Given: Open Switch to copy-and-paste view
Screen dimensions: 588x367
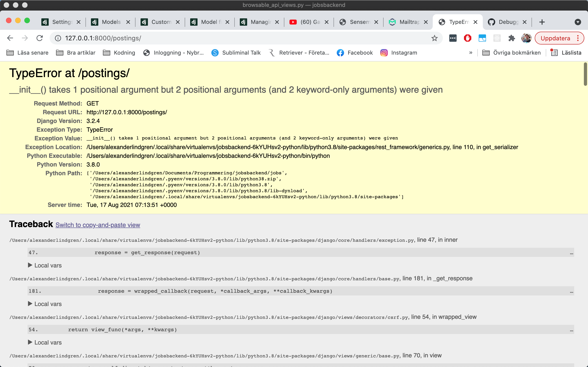Looking at the screenshot, I should [x=98, y=225].
